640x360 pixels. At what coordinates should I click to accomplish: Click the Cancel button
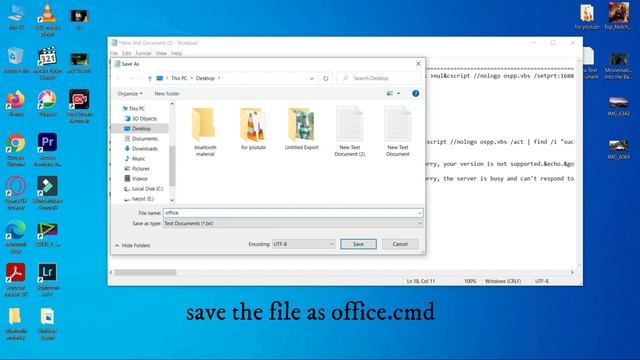(400, 244)
